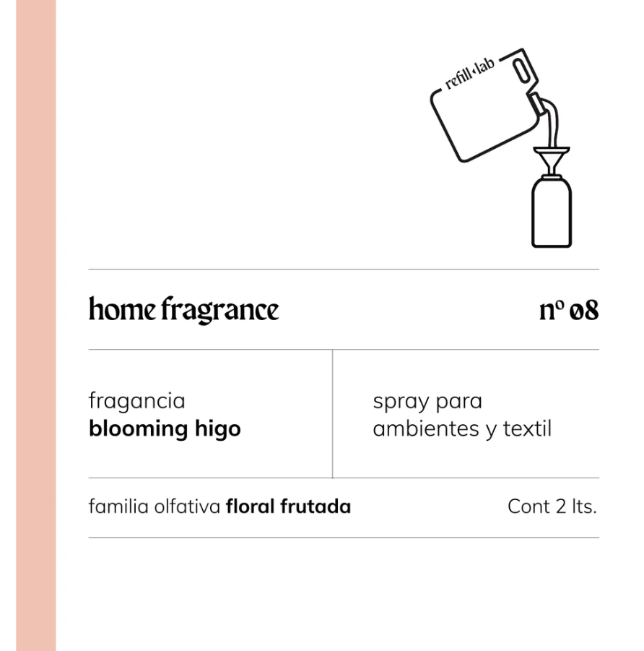This screenshot has width=644, height=651.
Task: Click the funnel on the bottle
Action: (552, 159)
